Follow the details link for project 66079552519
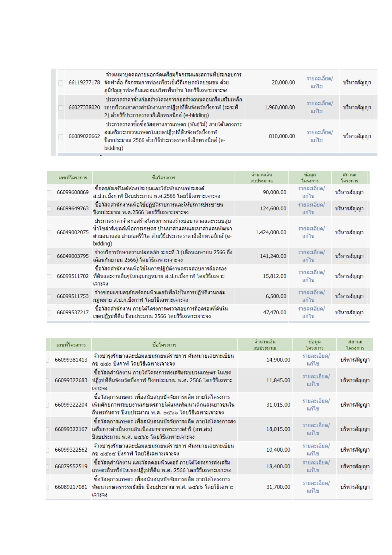 tap(316, 466)
